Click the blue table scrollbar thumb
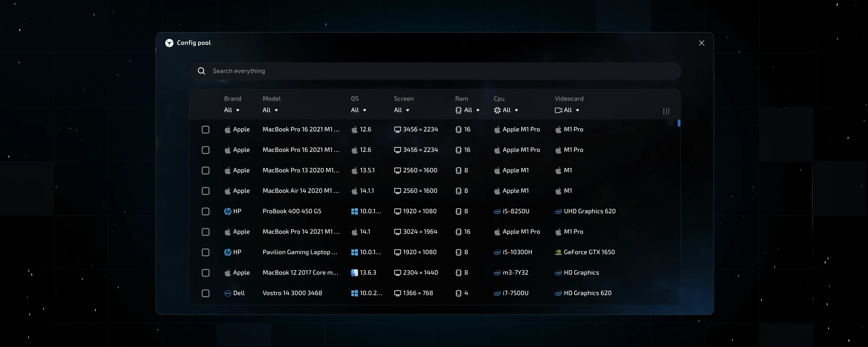Screen dimensions: 868x347 [x=679, y=123]
